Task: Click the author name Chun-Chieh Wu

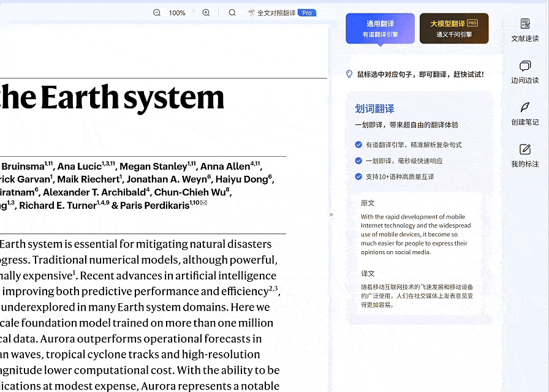Action: [190, 192]
